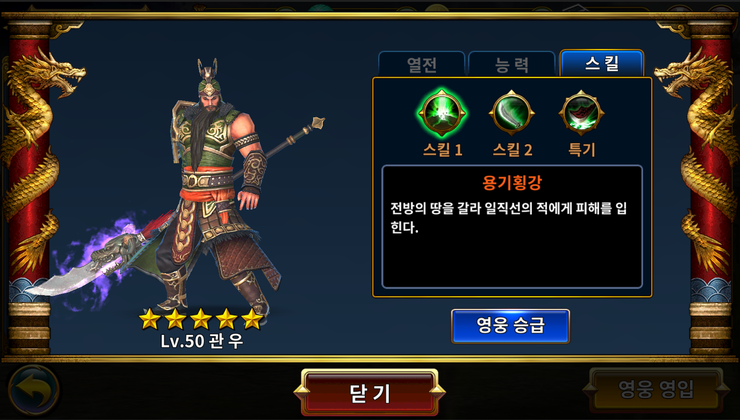Click the yellow back arrow icon
Image resolution: width=740 pixels, height=420 pixels.
click(34, 390)
